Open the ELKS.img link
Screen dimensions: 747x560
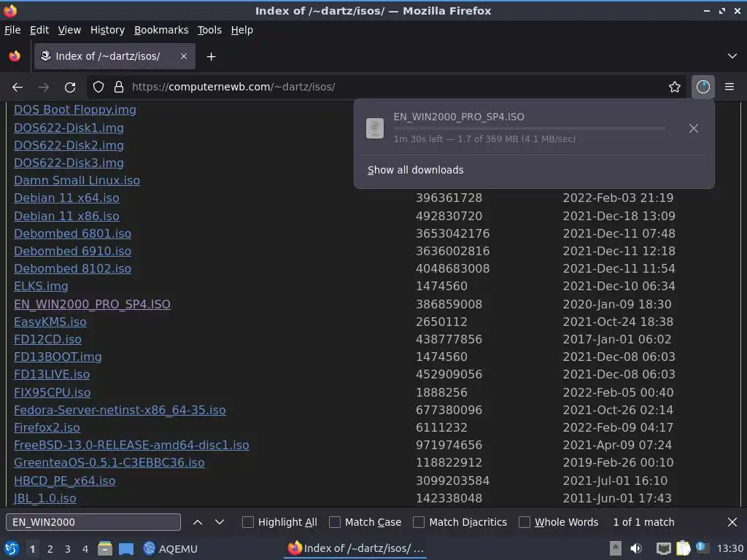(41, 286)
